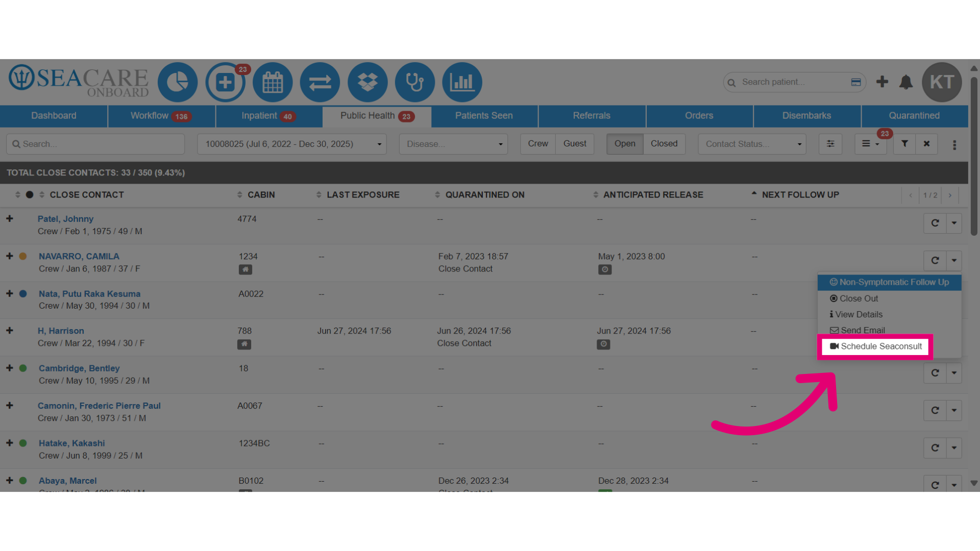Refresh NAVARRO, CAMILA row
980x551 pixels.
935,260
